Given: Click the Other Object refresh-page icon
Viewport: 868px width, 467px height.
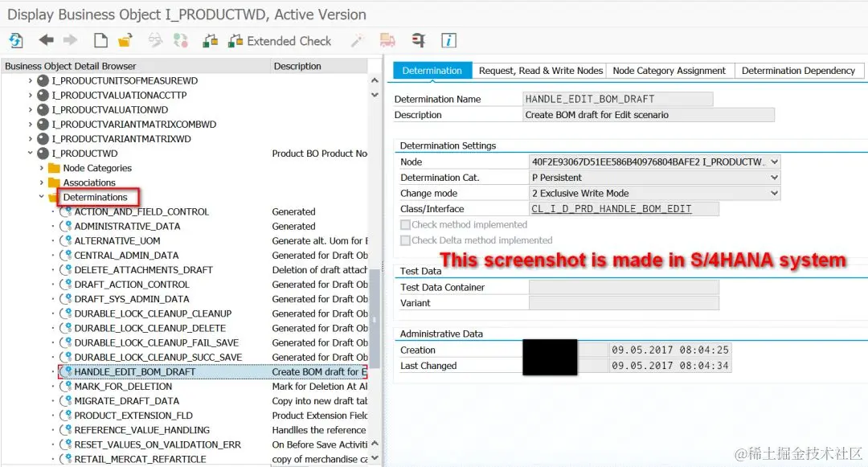Looking at the screenshot, I should pos(16,40).
